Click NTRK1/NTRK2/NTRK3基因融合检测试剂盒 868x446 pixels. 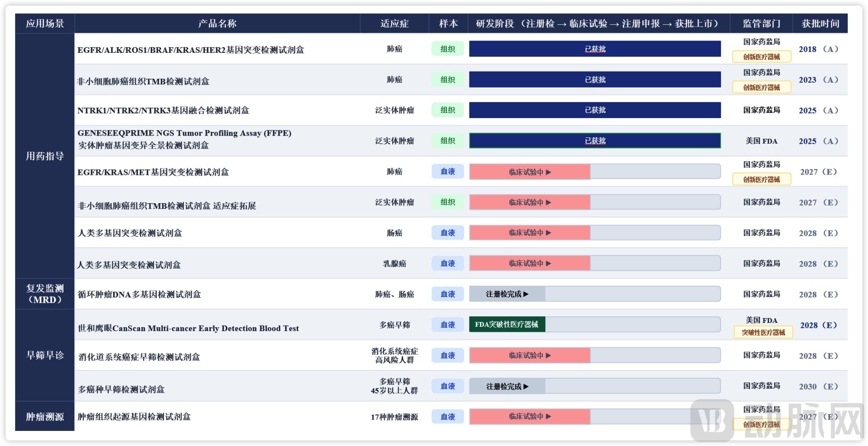click(x=163, y=110)
